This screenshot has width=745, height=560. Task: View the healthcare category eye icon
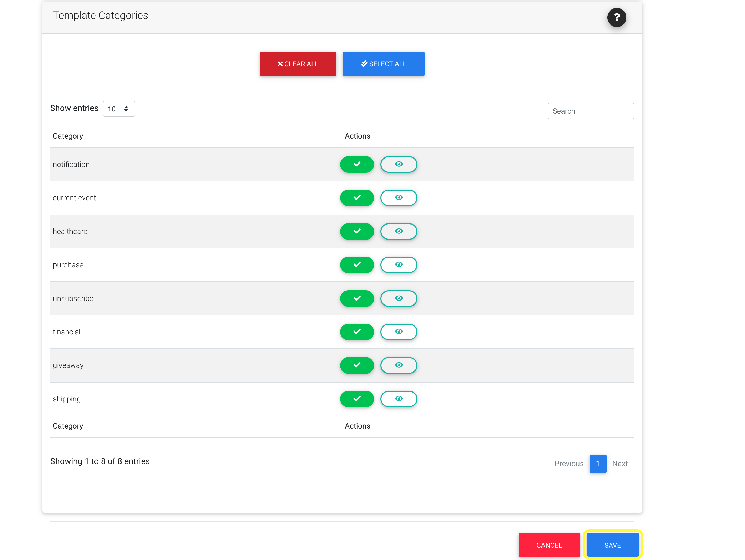[399, 231]
